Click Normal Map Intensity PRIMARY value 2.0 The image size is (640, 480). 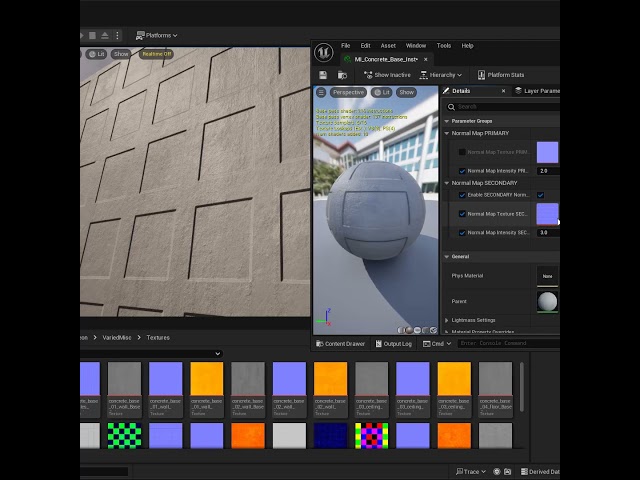point(548,171)
